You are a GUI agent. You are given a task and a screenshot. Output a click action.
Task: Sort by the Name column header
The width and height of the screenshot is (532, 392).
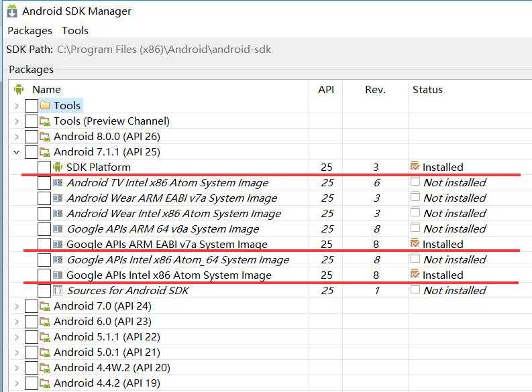pos(46,89)
